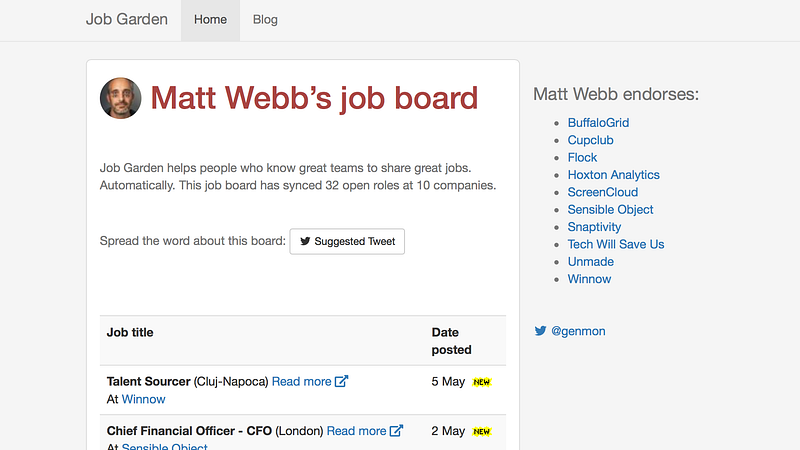Open the BuffaloGrid endorsed company link
This screenshot has width=800, height=450.
click(x=598, y=123)
